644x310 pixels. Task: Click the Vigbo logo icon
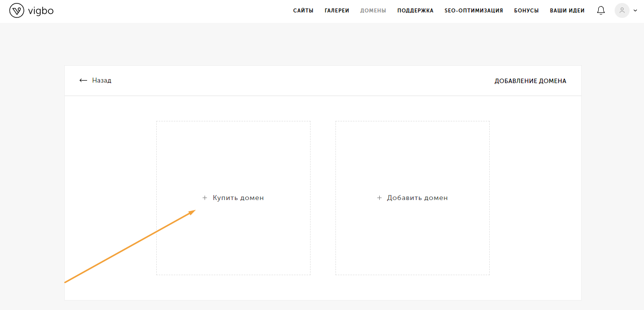pos(16,10)
